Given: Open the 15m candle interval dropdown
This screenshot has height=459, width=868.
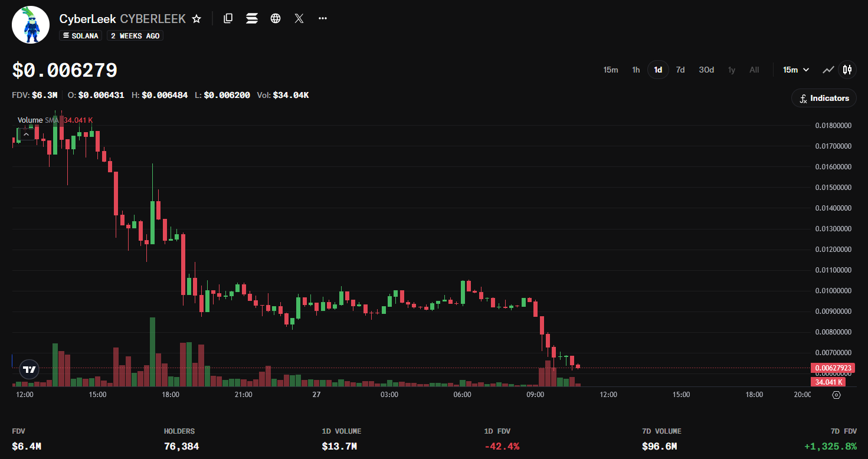Looking at the screenshot, I should click(796, 70).
